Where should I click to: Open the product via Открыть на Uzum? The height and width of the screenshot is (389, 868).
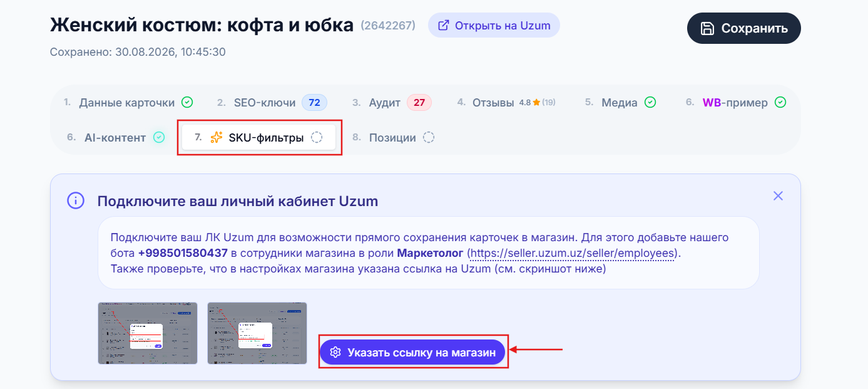point(494,26)
